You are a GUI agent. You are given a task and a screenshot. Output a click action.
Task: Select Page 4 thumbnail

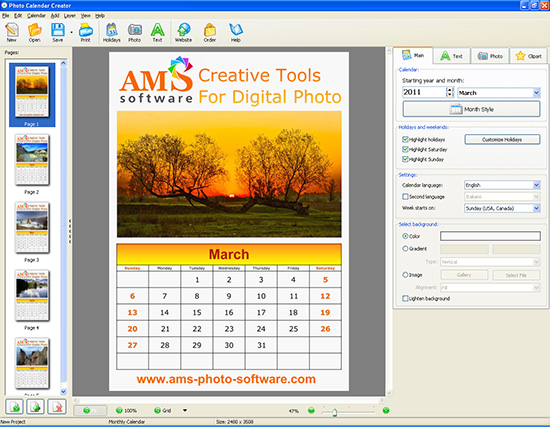(x=32, y=295)
